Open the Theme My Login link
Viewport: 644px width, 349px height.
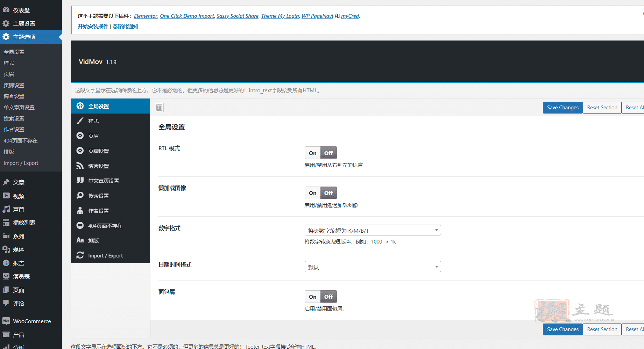[280, 16]
